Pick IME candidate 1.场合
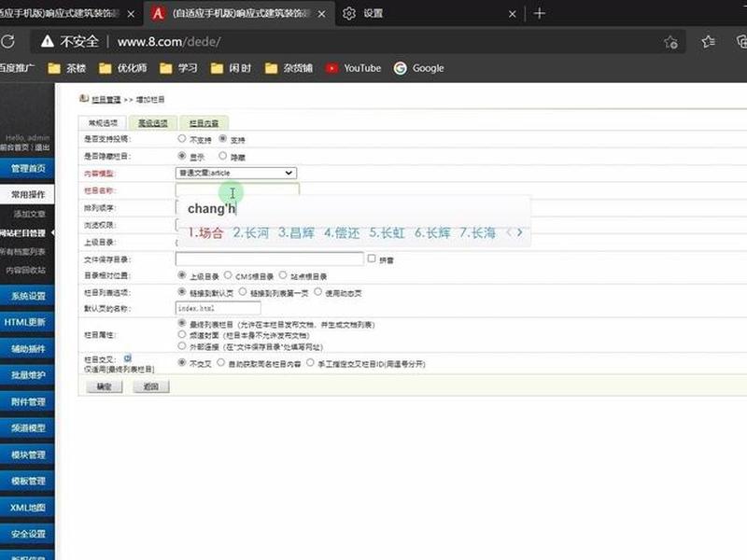Screen dimensions: 747x560 (x=205, y=232)
